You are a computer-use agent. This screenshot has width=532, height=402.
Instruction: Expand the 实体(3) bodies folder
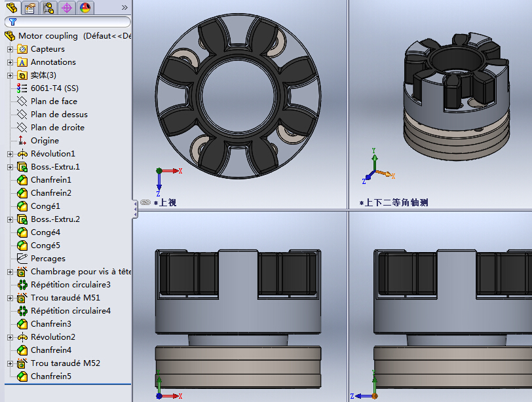tap(10, 75)
